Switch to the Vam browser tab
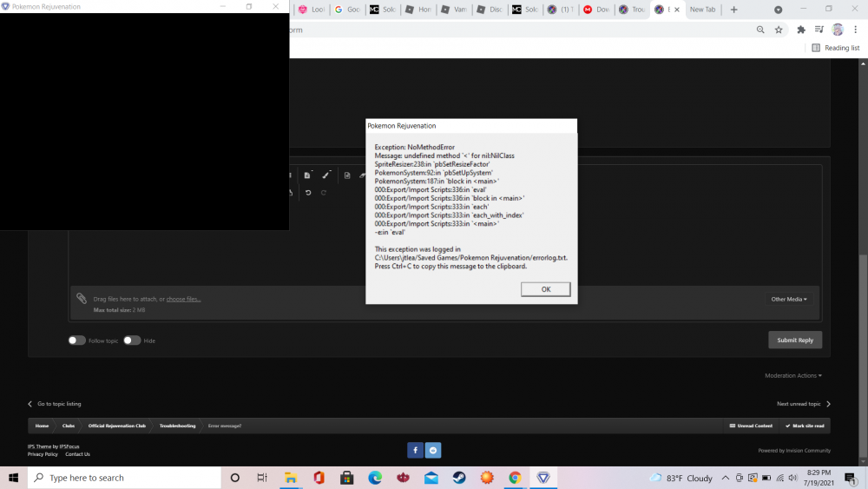Image resolution: width=868 pixels, height=489 pixels. (454, 10)
